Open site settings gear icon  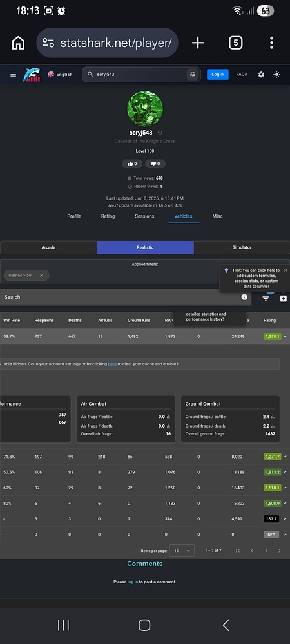click(x=261, y=74)
